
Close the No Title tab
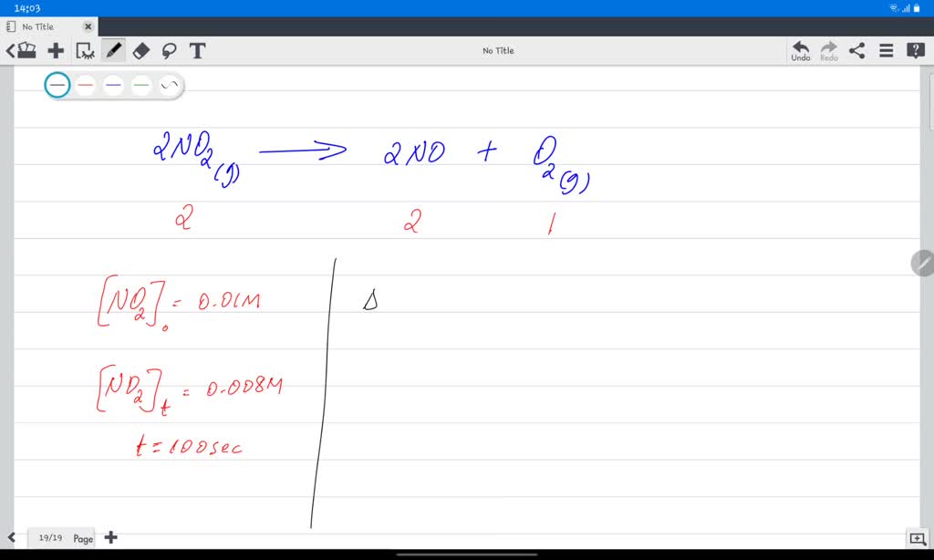[x=87, y=26]
